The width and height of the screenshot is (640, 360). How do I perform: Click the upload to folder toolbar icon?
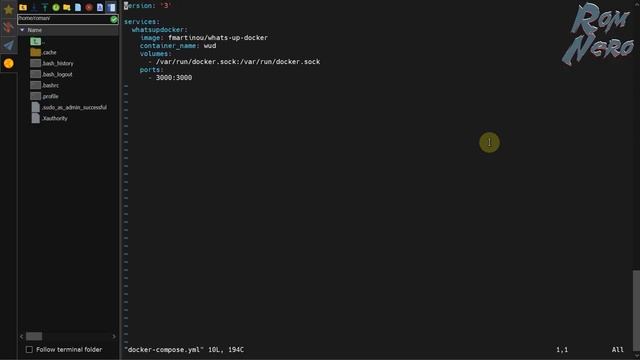pyautogui.click(x=45, y=7)
